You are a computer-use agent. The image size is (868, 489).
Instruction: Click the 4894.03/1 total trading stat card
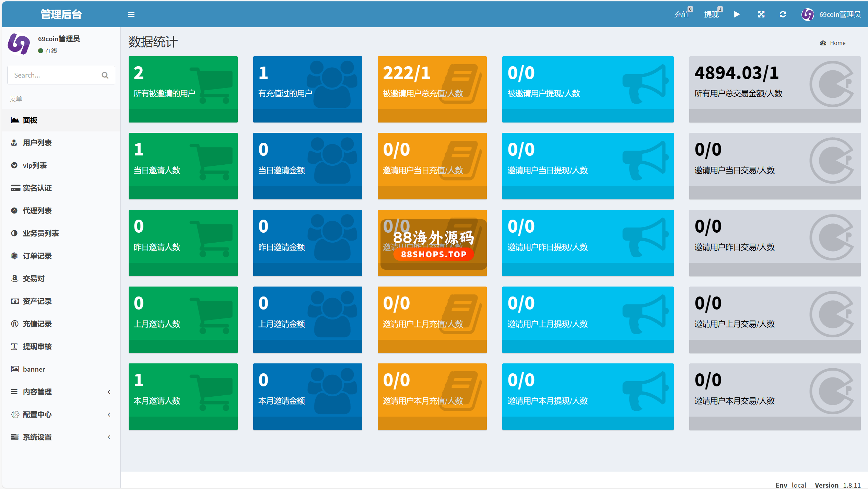coord(774,89)
